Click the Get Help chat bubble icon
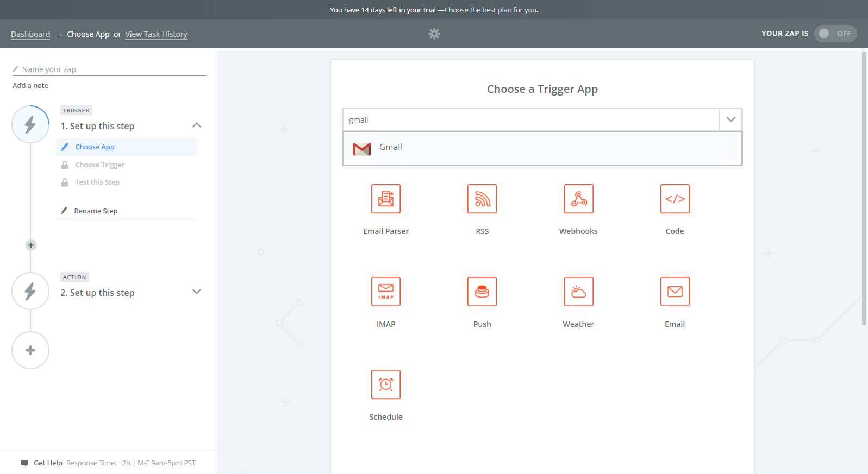Image resolution: width=868 pixels, height=474 pixels. point(24,463)
